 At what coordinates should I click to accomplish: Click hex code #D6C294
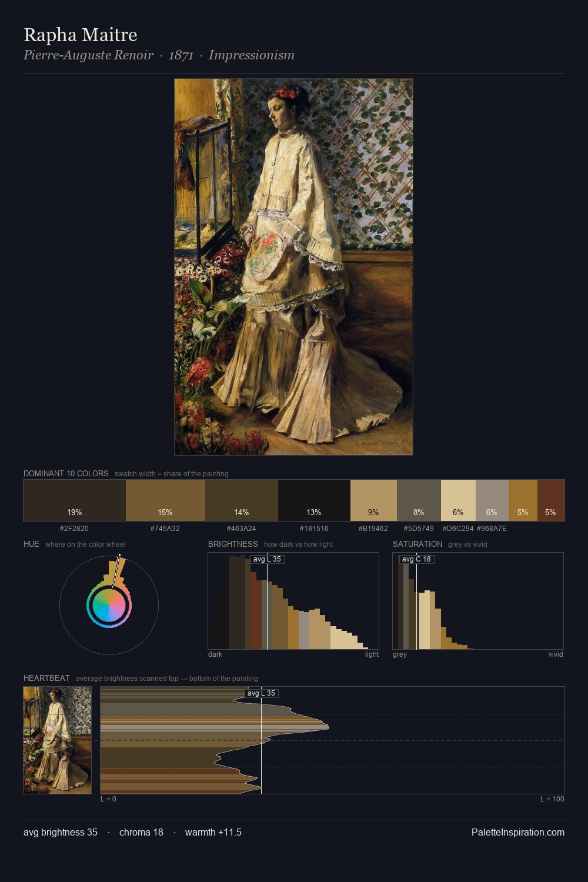(x=458, y=529)
